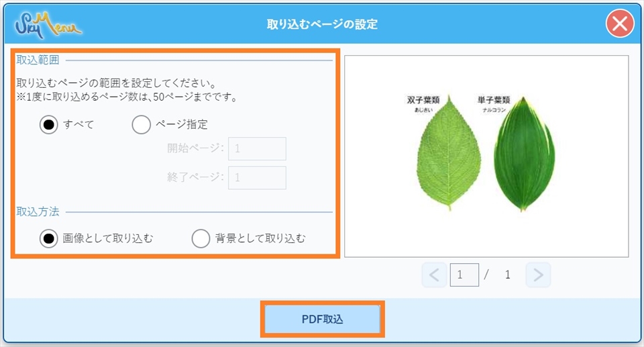The height and width of the screenshot is (347, 644).
Task: Click the 取込方法 section header
Action: click(38, 211)
